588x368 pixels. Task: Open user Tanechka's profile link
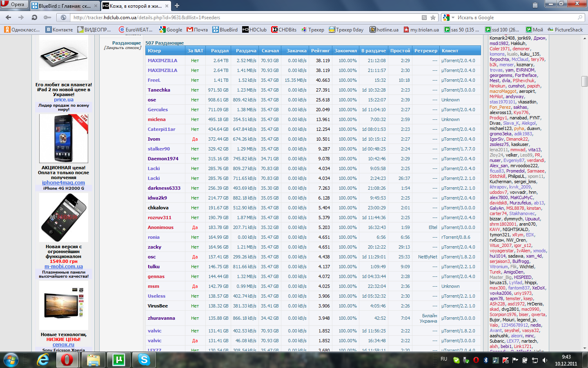click(159, 90)
